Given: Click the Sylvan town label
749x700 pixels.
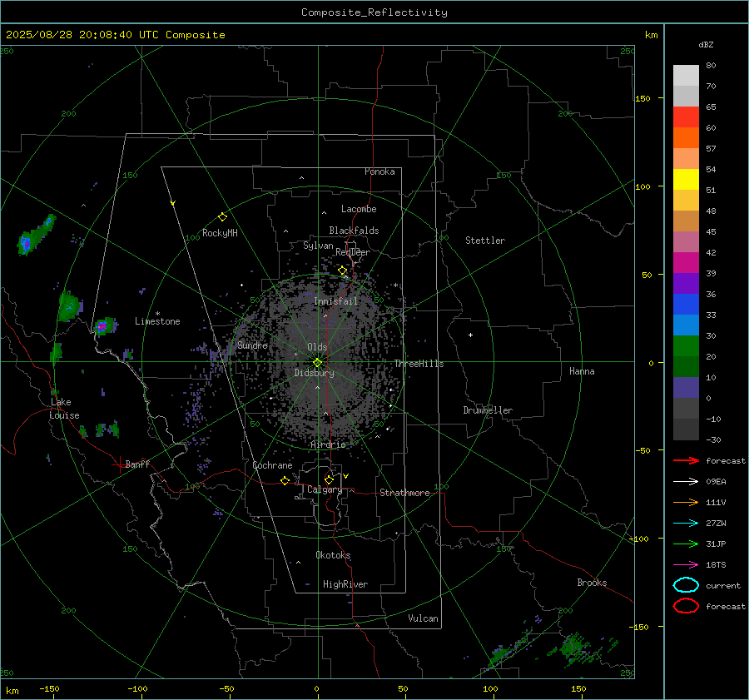Looking at the screenshot, I should (x=318, y=246).
